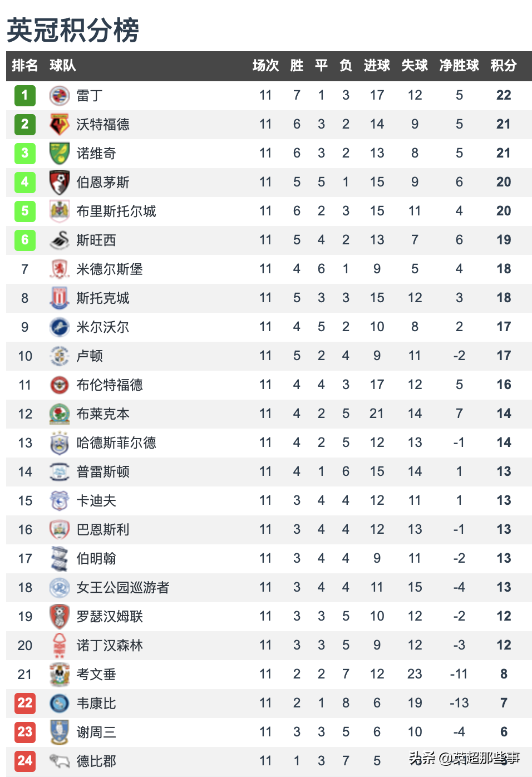Click the Blackburn (布莱克本) club crest
The width and height of the screenshot is (532, 777).
(59, 414)
